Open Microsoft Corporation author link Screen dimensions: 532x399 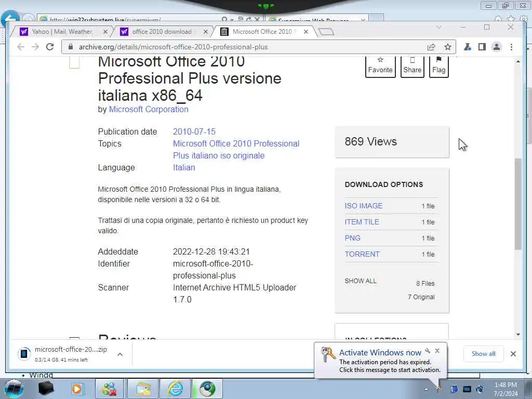tap(149, 109)
